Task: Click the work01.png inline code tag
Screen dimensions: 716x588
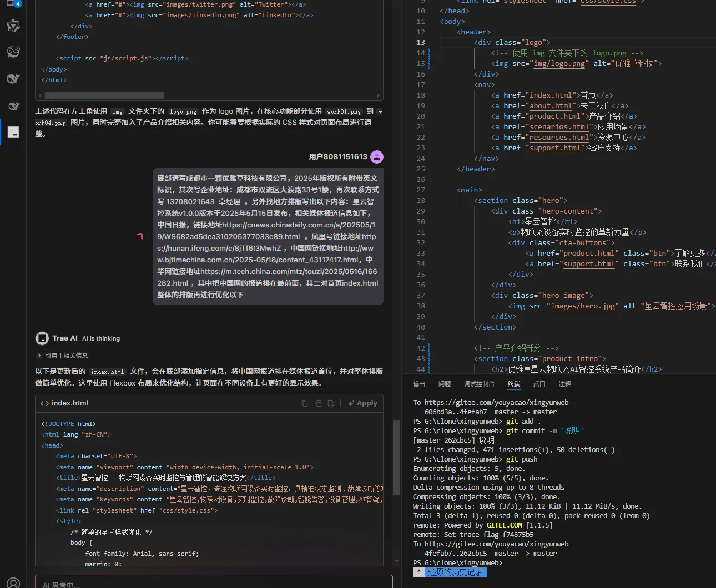Action: (344, 111)
